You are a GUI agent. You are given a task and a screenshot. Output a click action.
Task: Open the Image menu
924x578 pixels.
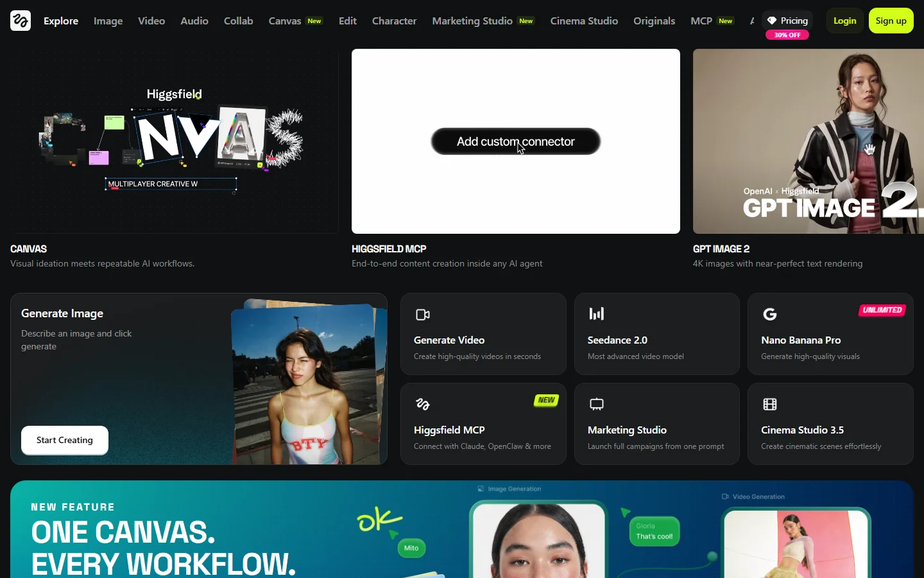click(108, 21)
